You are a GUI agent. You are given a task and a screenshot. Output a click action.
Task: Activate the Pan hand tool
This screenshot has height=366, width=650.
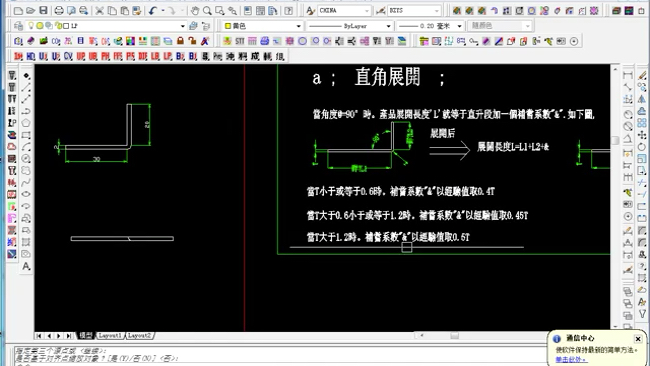click(195, 10)
